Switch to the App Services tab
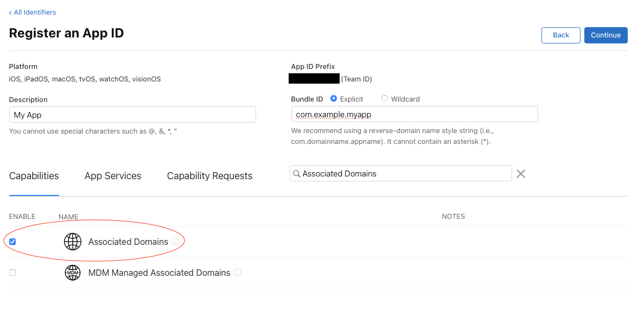 [x=112, y=175]
